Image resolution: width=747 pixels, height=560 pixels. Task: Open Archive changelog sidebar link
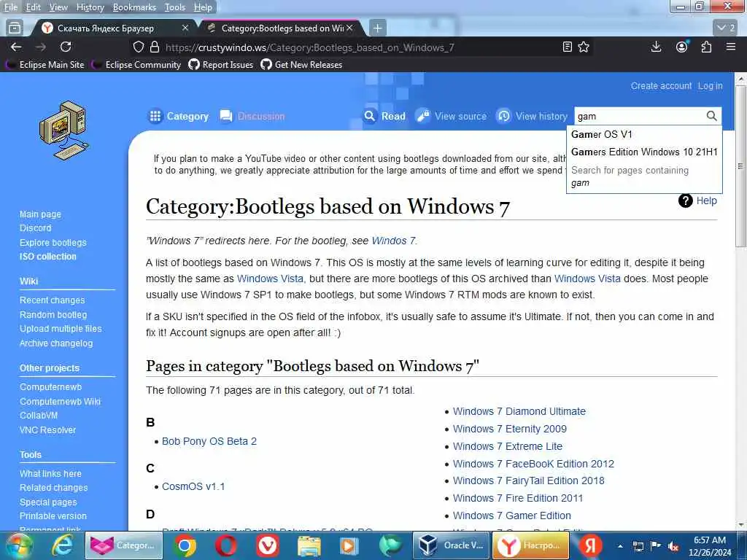56,343
